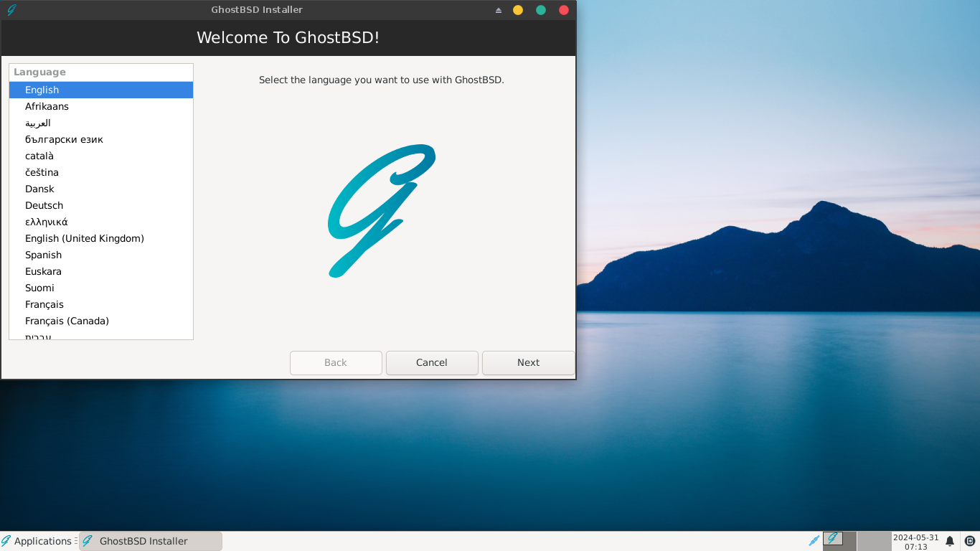Pick Euskara as the language
980x551 pixels.
(x=101, y=271)
